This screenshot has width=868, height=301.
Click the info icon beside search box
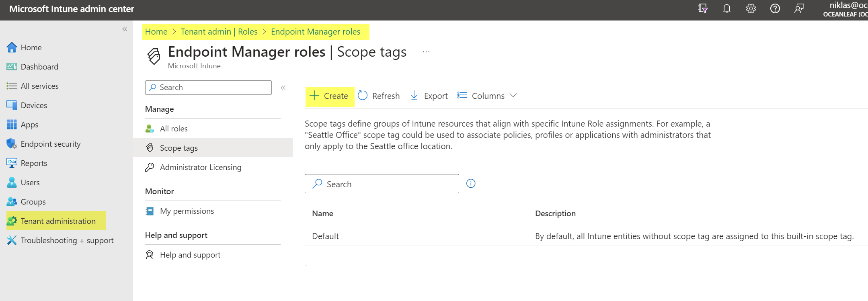click(471, 184)
